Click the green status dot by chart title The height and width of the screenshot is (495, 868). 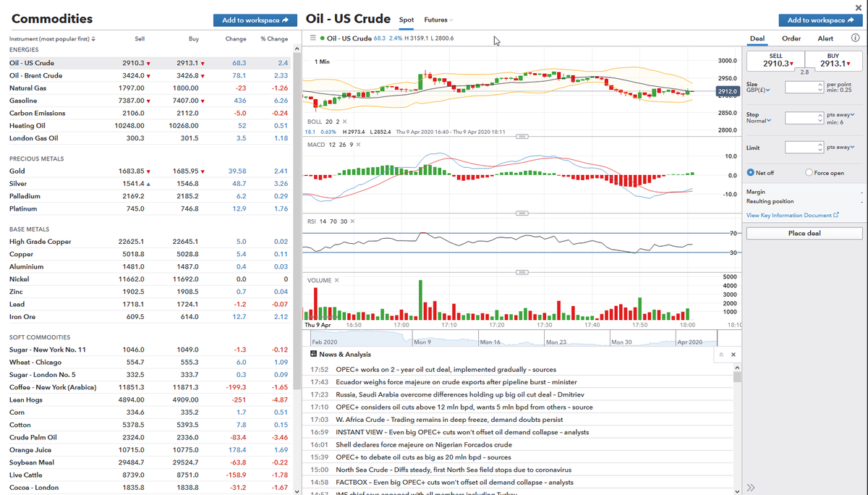click(322, 38)
